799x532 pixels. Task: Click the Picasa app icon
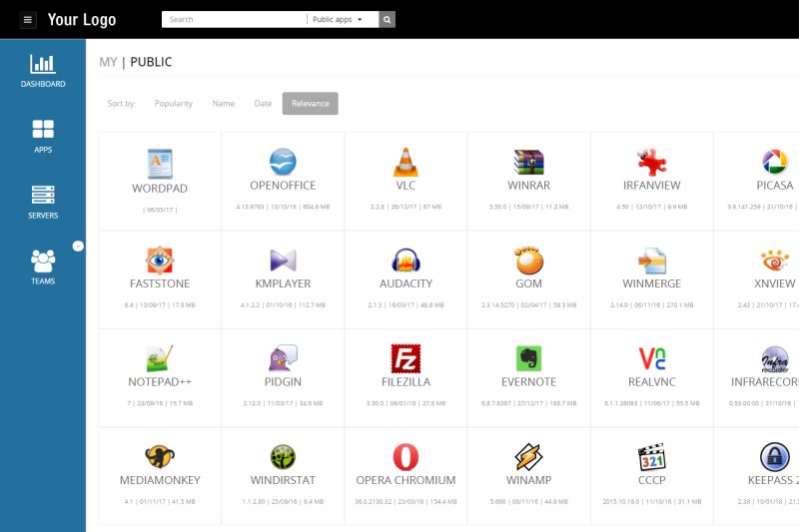(775, 162)
